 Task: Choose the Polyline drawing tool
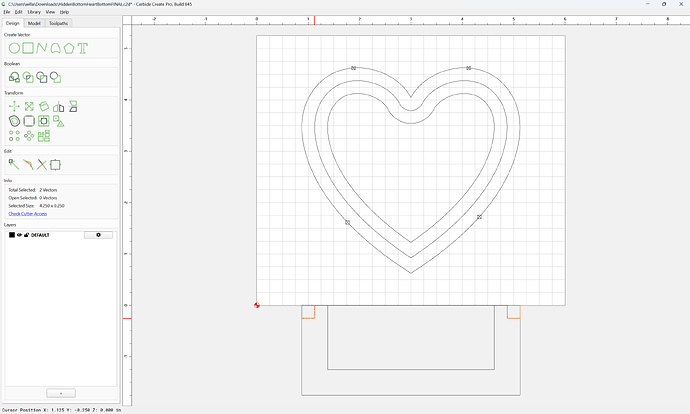42,48
